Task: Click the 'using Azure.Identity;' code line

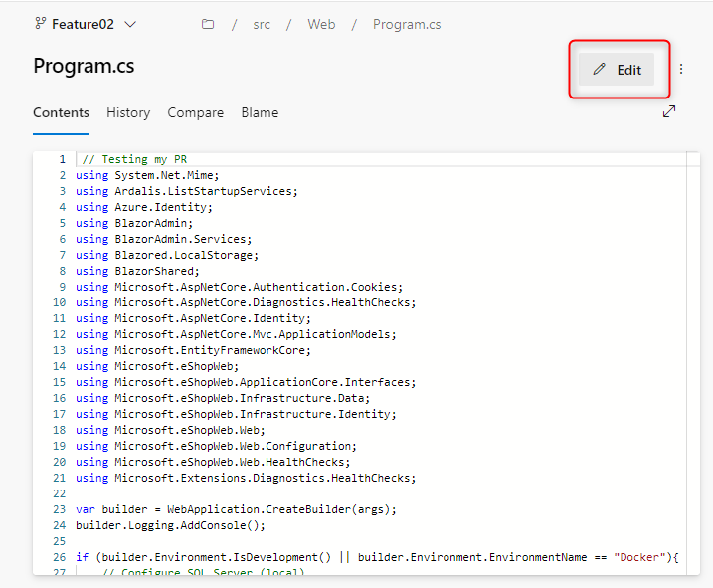Action: pos(144,207)
